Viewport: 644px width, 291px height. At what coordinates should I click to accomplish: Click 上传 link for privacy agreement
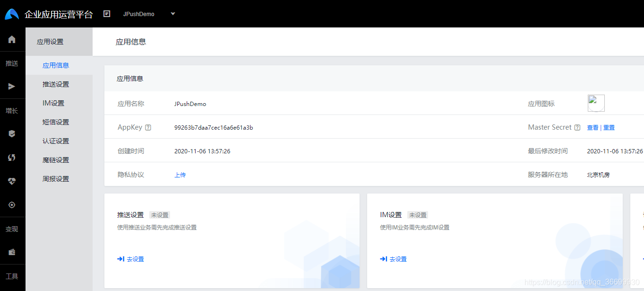[x=180, y=175]
